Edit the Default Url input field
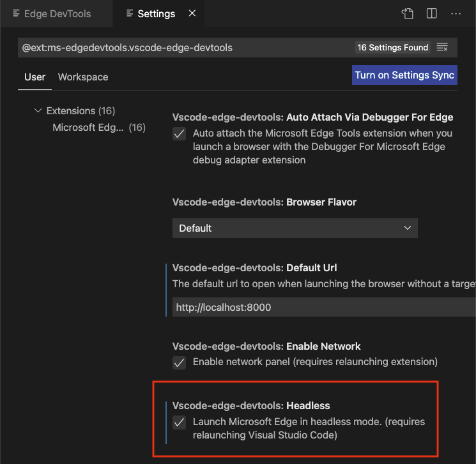 click(324, 307)
